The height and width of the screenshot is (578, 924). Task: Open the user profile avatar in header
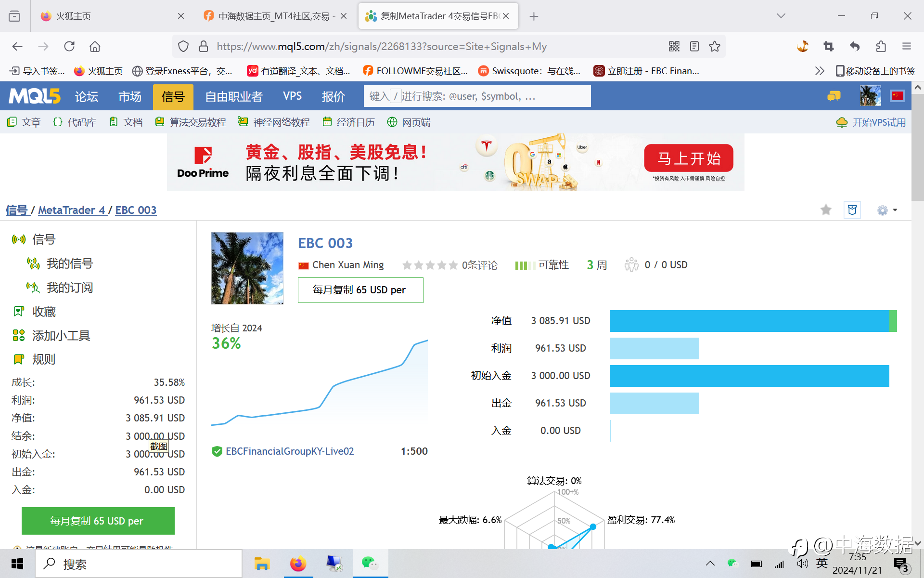click(870, 96)
